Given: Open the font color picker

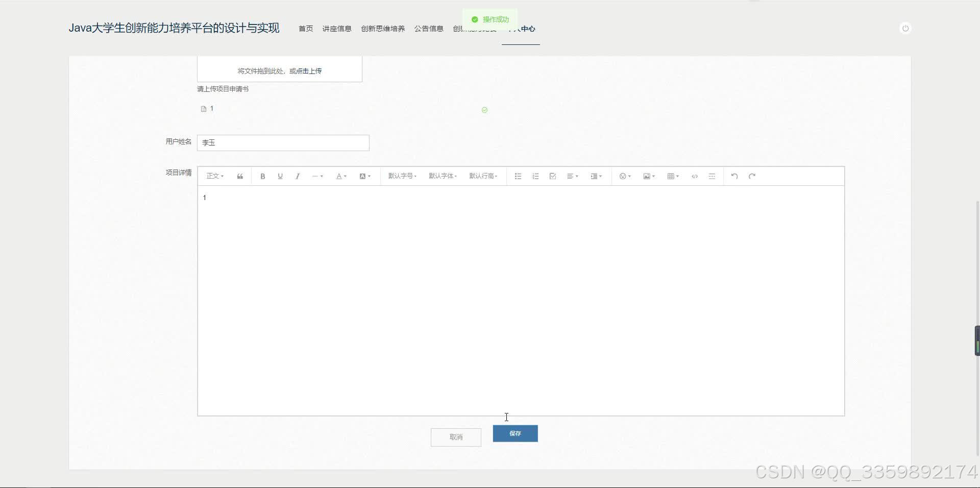Looking at the screenshot, I should pyautogui.click(x=341, y=176).
